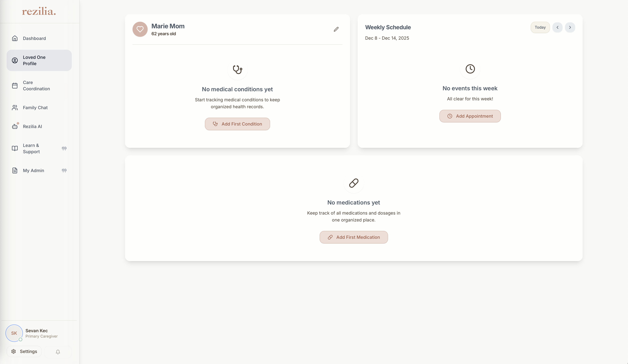628x364 pixels.
Task: Click the pill icon above No medications yet
Action: point(354,183)
